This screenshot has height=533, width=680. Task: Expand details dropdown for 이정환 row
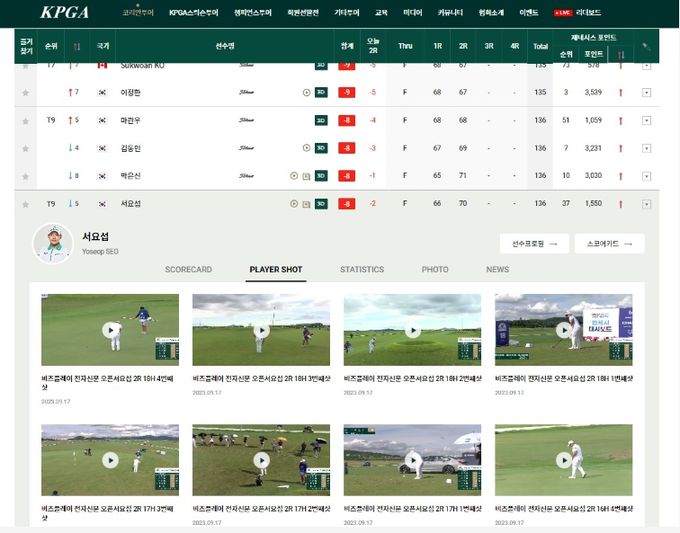pyautogui.click(x=646, y=93)
